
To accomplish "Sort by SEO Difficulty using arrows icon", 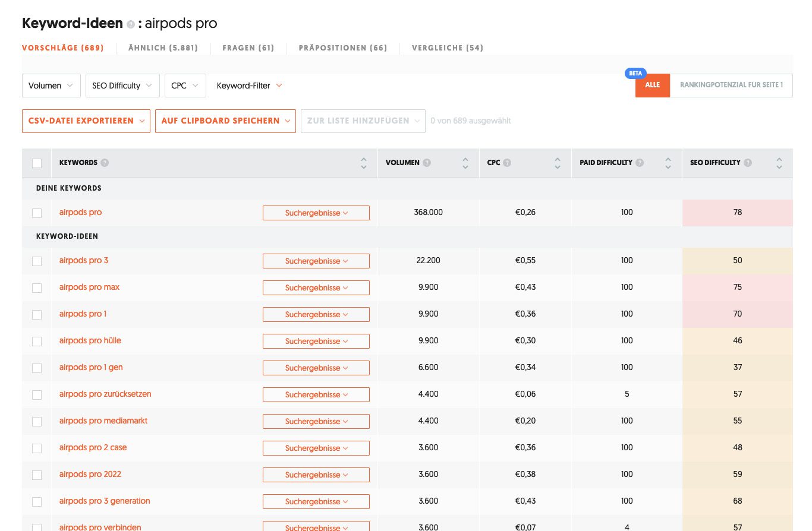I will (779, 163).
